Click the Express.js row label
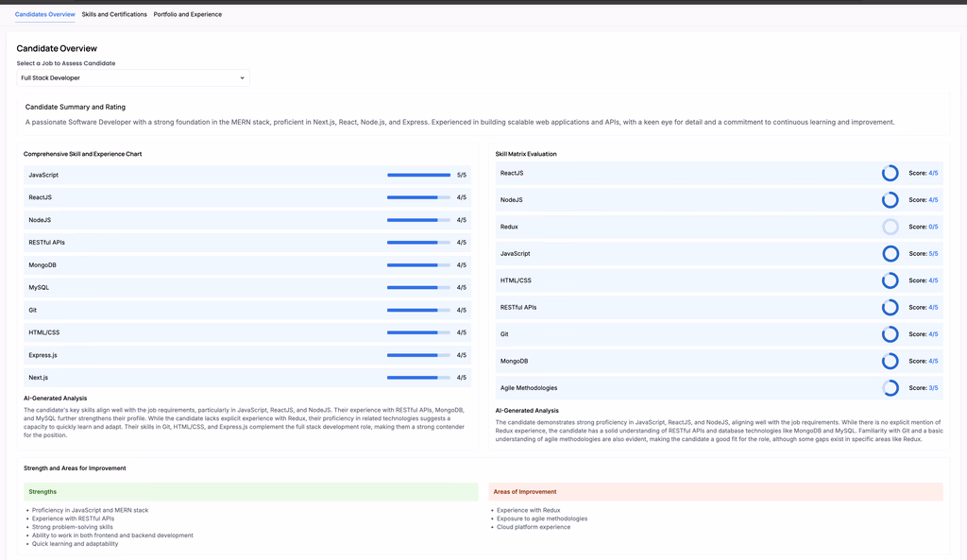This screenshot has width=967, height=560. 42,355
